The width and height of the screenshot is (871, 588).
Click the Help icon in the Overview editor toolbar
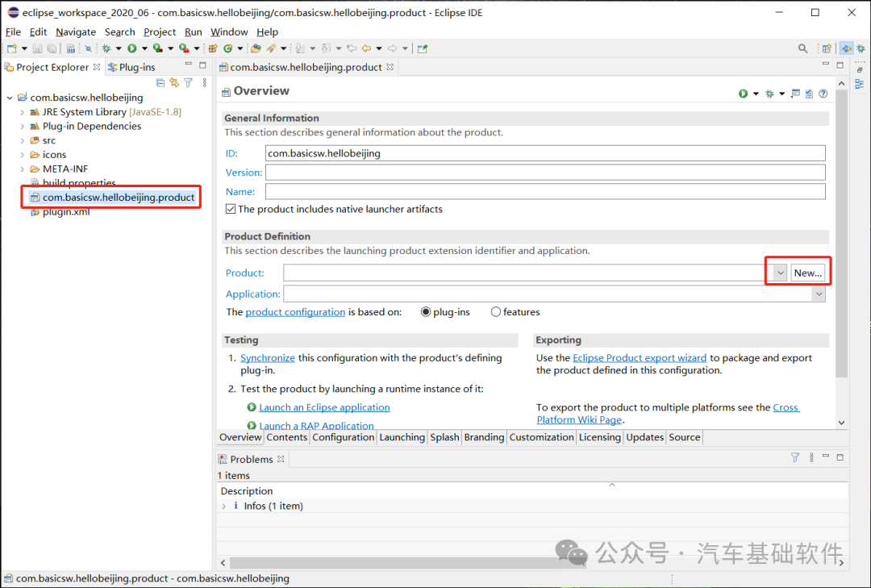pyautogui.click(x=823, y=94)
